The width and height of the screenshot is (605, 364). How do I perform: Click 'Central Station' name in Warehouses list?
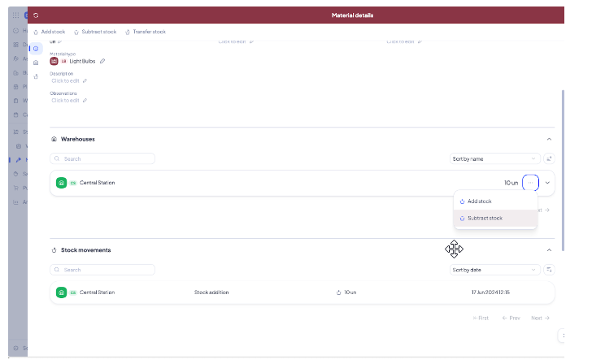tap(98, 183)
